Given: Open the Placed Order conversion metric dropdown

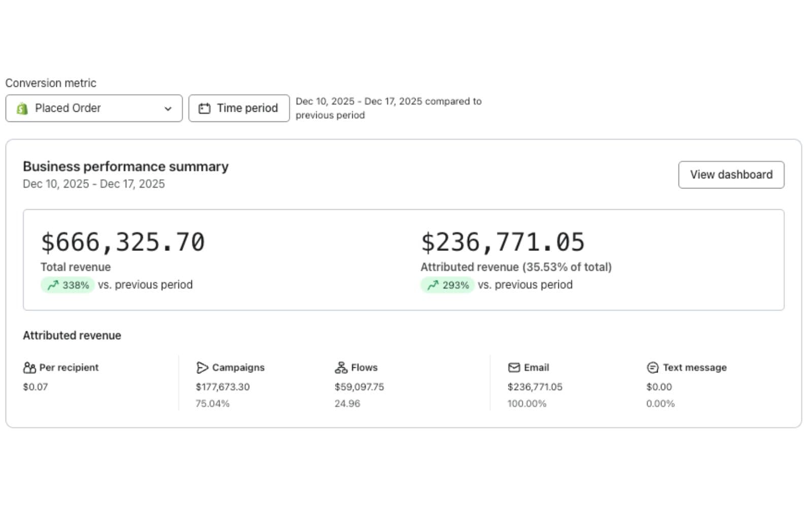Looking at the screenshot, I should pyautogui.click(x=93, y=108).
